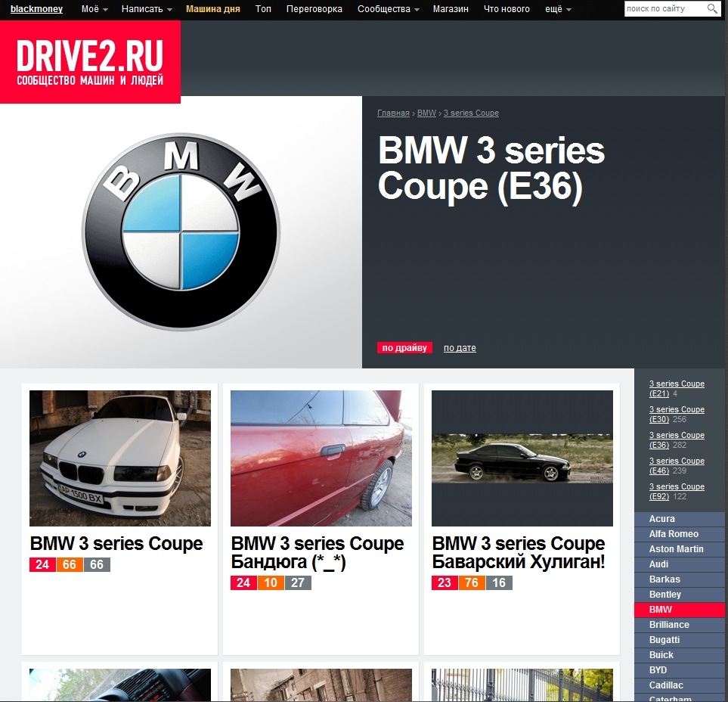Screen dimensions: 728x702
Task: Select Acura in brand list
Action: click(680, 519)
